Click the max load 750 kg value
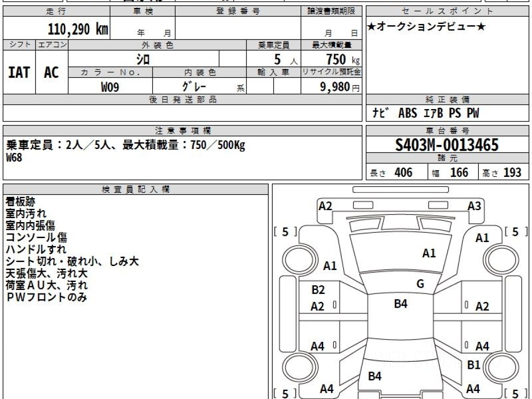The image size is (532, 399). [343, 59]
